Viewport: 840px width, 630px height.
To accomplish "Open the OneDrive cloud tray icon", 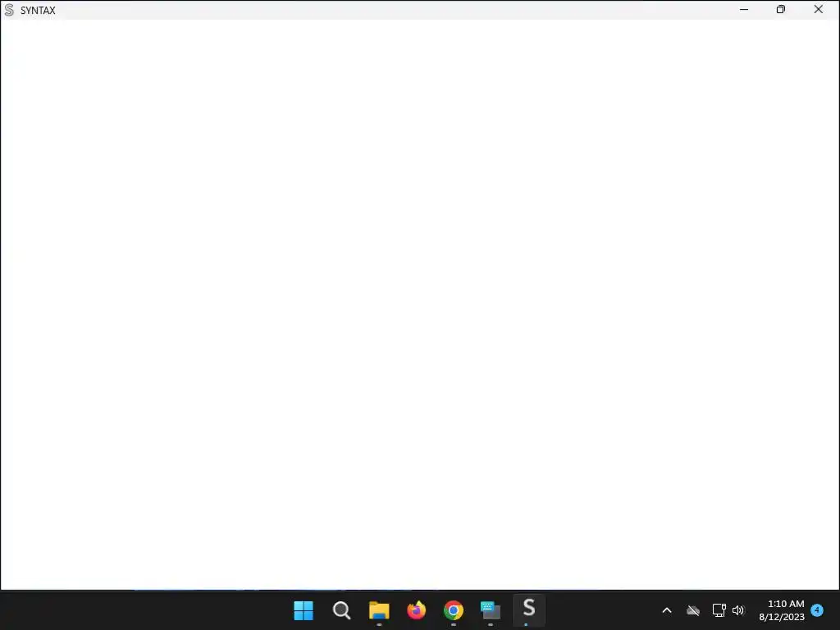I will pyautogui.click(x=693, y=610).
